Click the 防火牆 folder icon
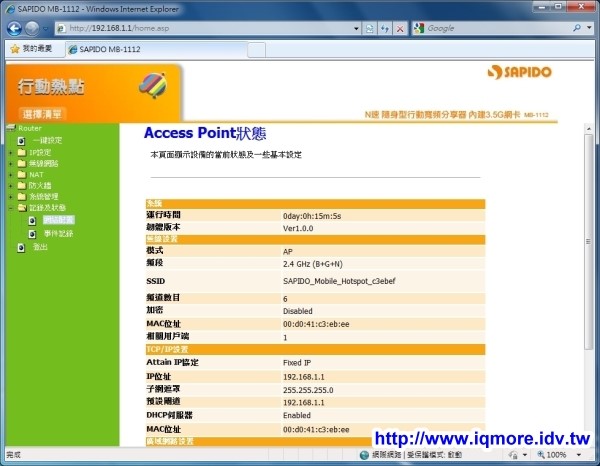The image size is (600, 466). (22, 186)
